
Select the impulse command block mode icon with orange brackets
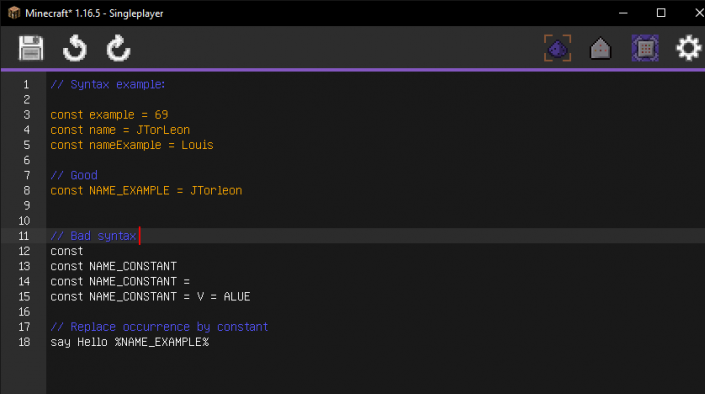[x=558, y=48]
